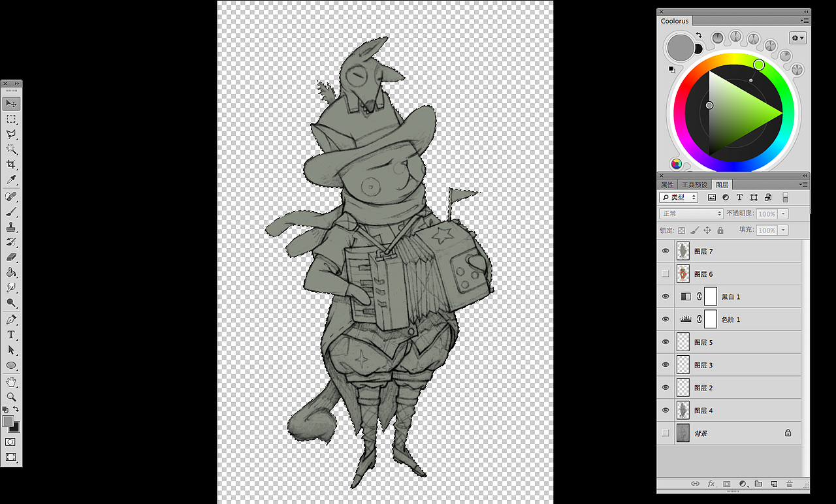The height and width of the screenshot is (504, 836).
Task: Show the 背景 layer
Action: click(x=666, y=433)
